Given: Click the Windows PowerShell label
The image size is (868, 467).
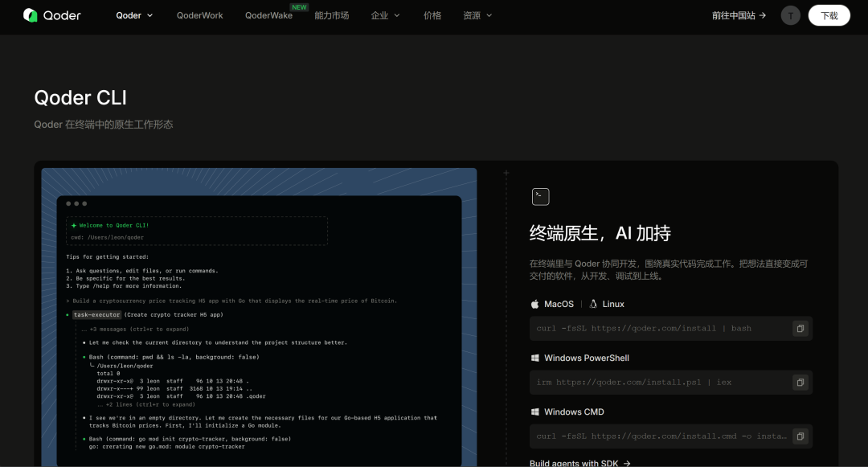Looking at the screenshot, I should tap(586, 358).
